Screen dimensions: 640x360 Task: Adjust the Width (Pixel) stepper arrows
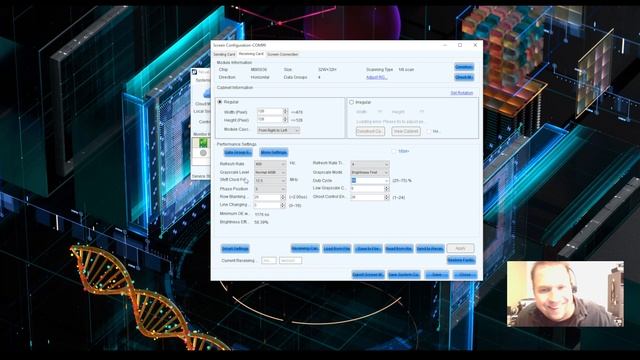click(x=285, y=111)
